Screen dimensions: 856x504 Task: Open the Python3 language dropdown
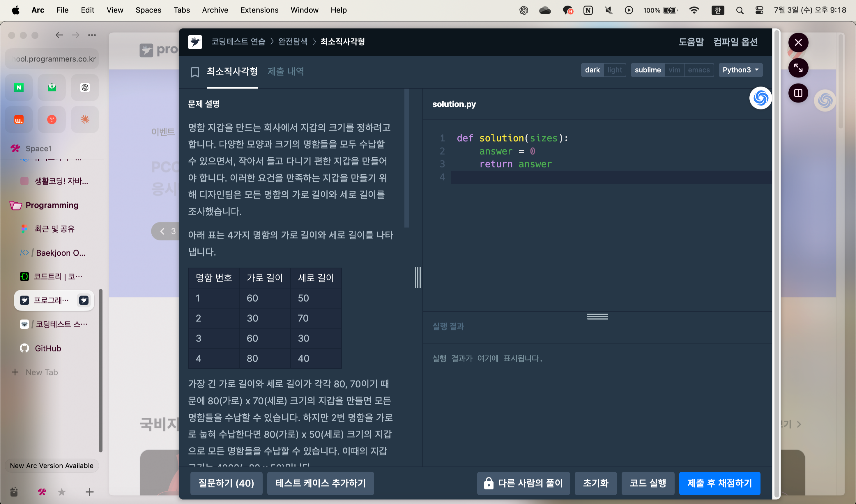tap(740, 70)
